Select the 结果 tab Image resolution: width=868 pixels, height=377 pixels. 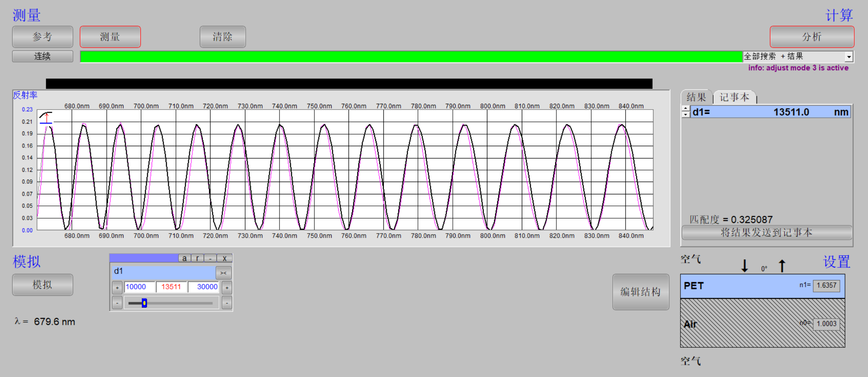click(x=696, y=97)
